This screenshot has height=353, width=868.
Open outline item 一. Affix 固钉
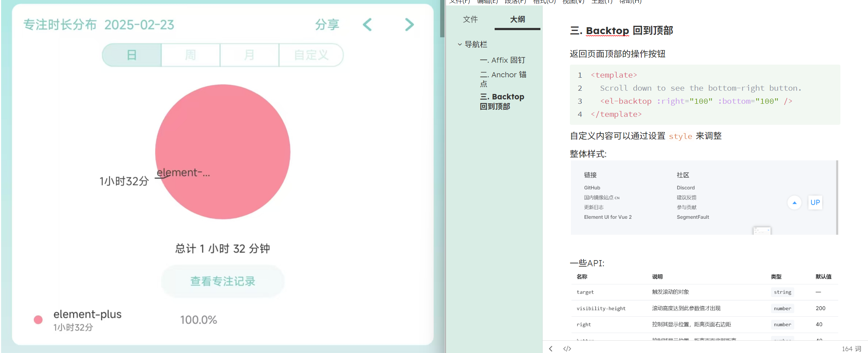pos(503,60)
